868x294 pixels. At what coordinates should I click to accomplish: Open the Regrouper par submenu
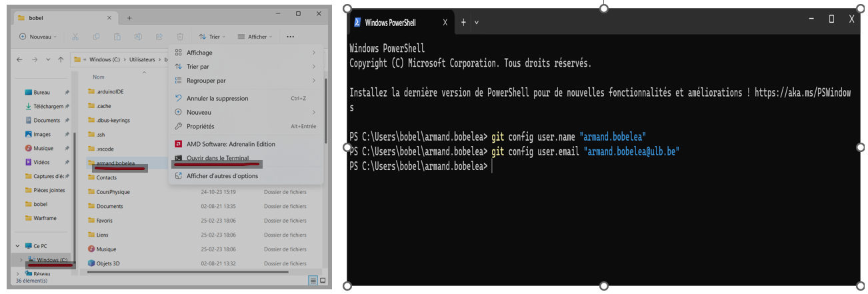[245, 81]
